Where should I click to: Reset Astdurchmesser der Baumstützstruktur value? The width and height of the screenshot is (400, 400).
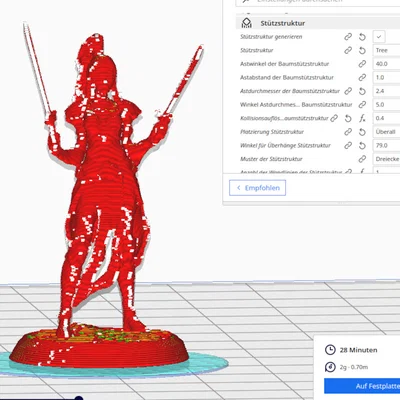(x=362, y=91)
